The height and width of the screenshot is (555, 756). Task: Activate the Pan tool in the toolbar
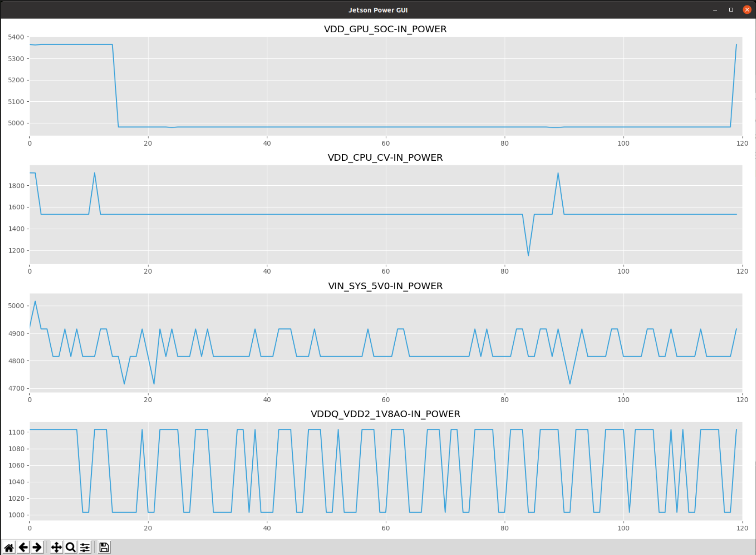tap(56, 546)
